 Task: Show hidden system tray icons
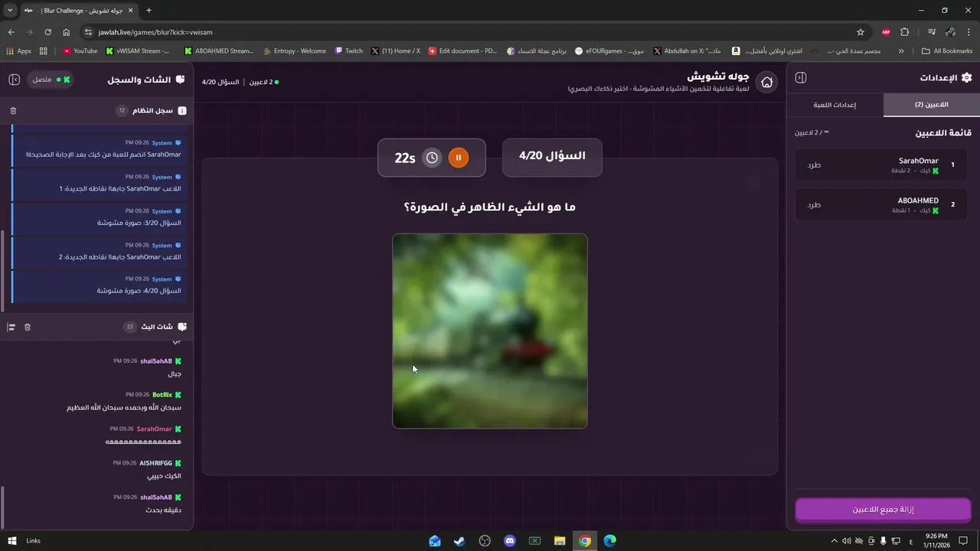(835, 541)
